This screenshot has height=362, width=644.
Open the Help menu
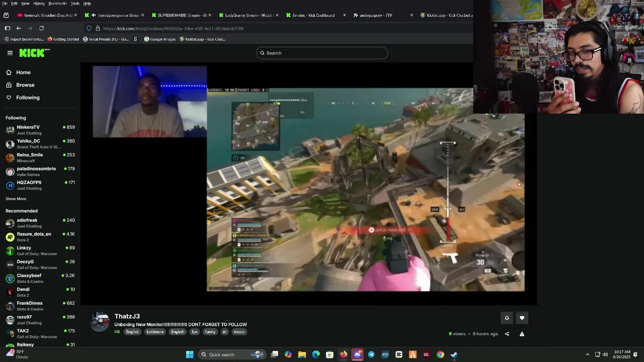click(x=87, y=4)
